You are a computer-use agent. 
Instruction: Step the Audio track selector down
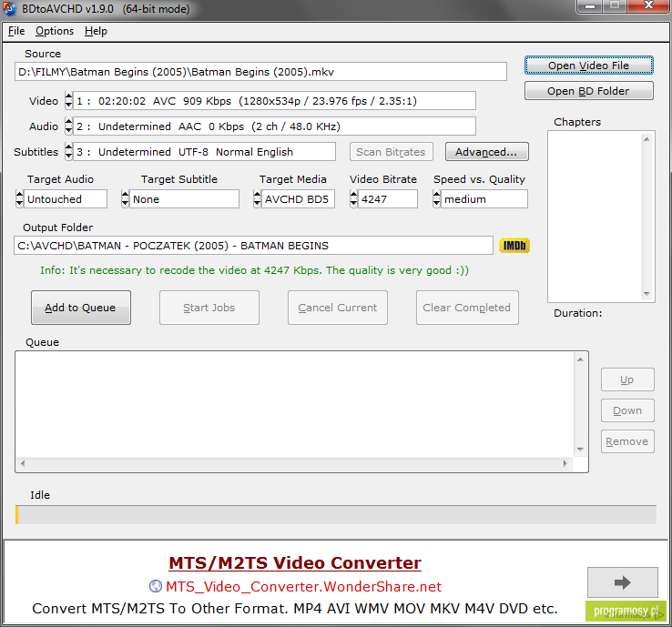click(68, 131)
